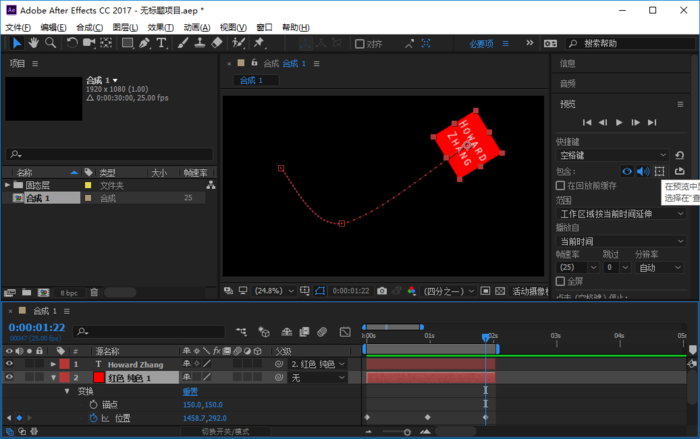Screen dimensions: 700x439
Task: Open the 文件(F) menu
Action: pyautogui.click(x=18, y=28)
